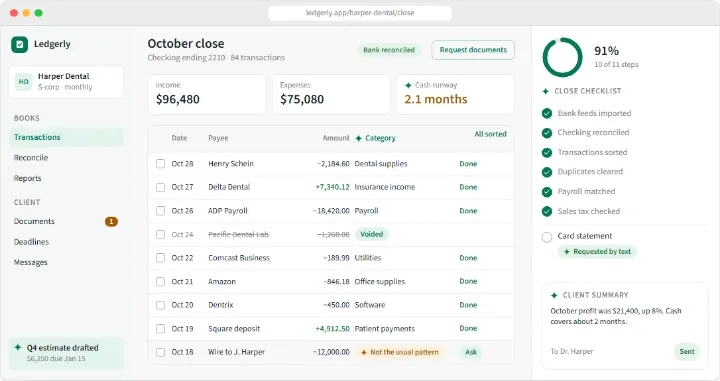The width and height of the screenshot is (720, 381).
Task: Click the Income $96,480 card
Action: tap(207, 95)
